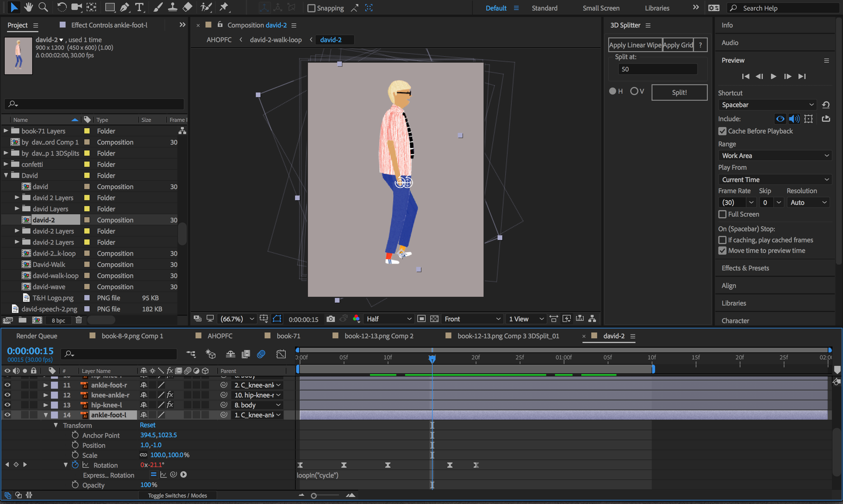The height and width of the screenshot is (504, 843).
Task: Open the Range Work Area dropdown
Action: click(x=775, y=155)
